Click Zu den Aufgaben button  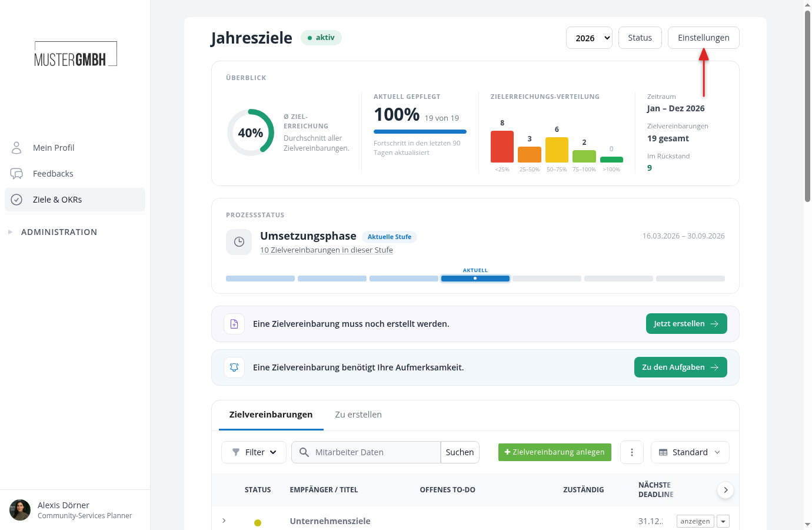(x=681, y=367)
